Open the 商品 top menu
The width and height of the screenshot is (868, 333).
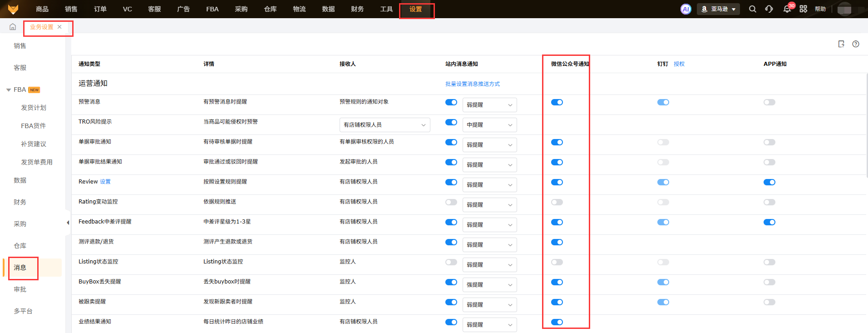coord(42,9)
